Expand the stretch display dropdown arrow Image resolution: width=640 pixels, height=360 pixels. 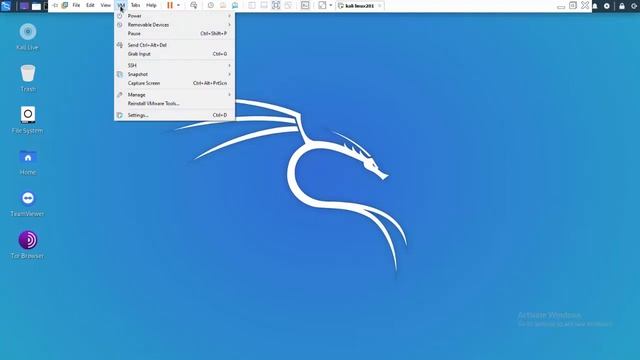coord(331,5)
